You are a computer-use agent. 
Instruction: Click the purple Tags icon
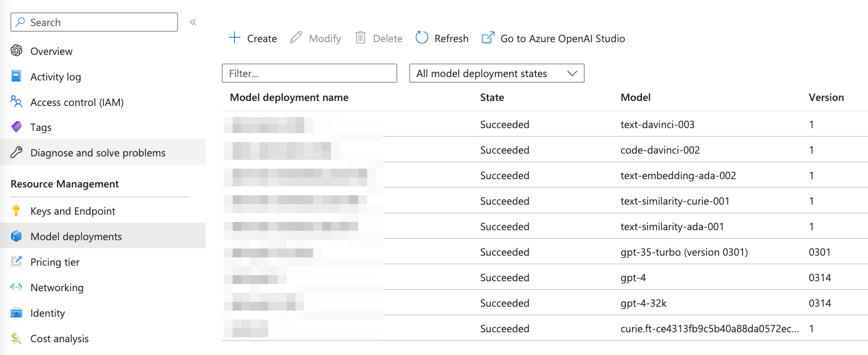pos(17,127)
